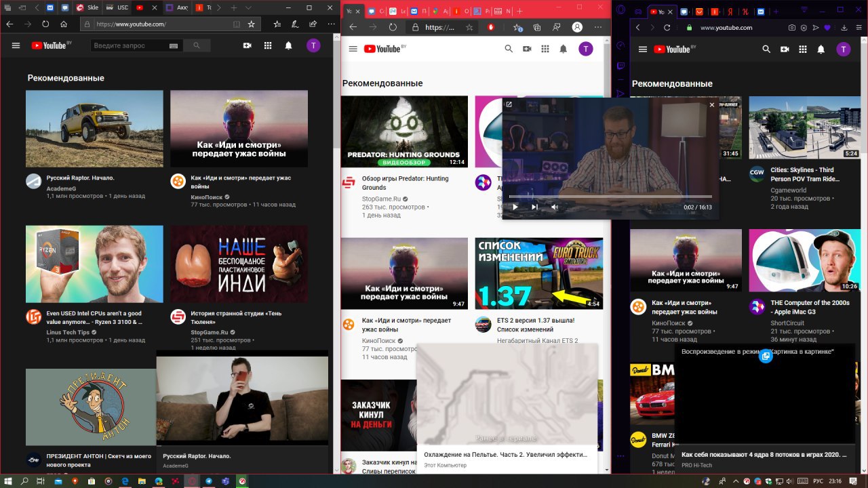This screenshot has width=868, height=488.
Task: Open the add notes pen icon in left Edge
Action: click(294, 24)
